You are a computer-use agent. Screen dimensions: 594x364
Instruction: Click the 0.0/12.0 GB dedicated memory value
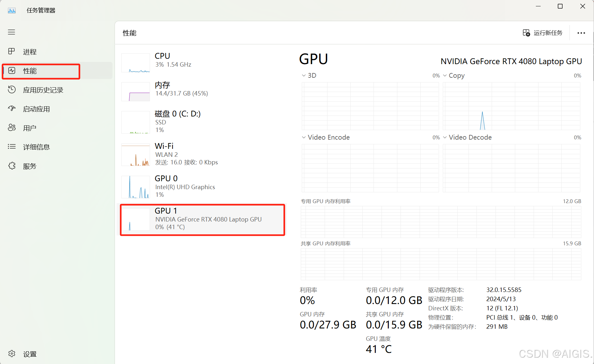(394, 300)
